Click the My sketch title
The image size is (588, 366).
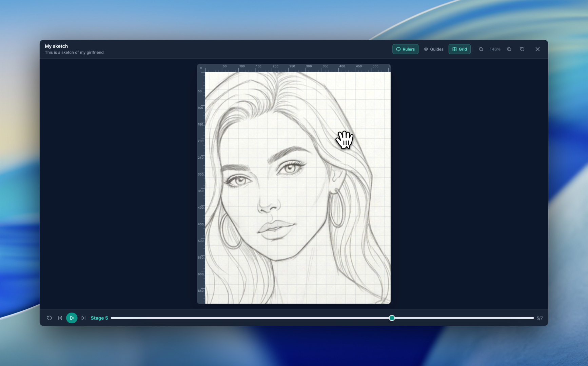(56, 46)
